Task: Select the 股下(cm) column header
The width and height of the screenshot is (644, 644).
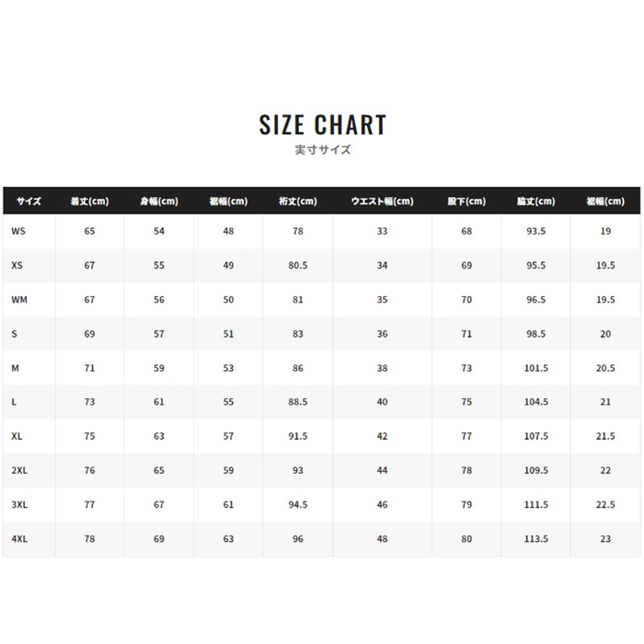Action: [x=466, y=201]
